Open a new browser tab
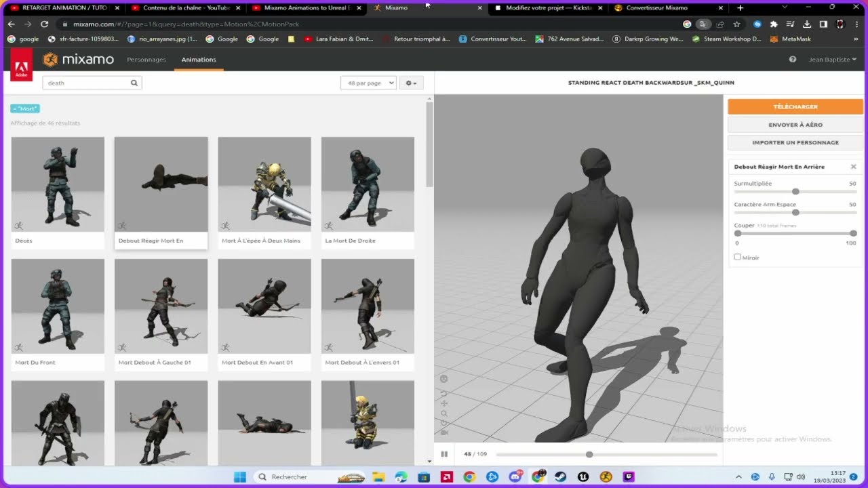This screenshot has height=488, width=868. (740, 8)
